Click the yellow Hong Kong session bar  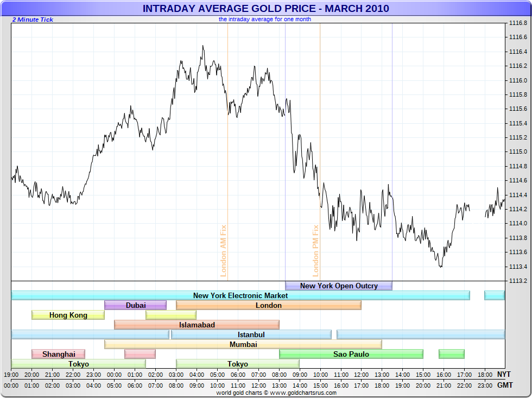pos(68,315)
